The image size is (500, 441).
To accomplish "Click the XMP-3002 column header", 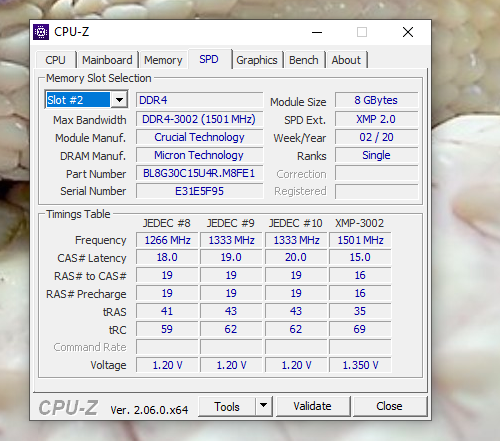I will pos(359,223).
